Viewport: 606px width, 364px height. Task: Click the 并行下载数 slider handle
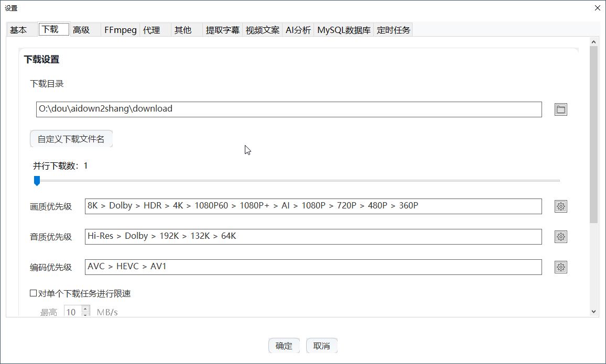[37, 181]
